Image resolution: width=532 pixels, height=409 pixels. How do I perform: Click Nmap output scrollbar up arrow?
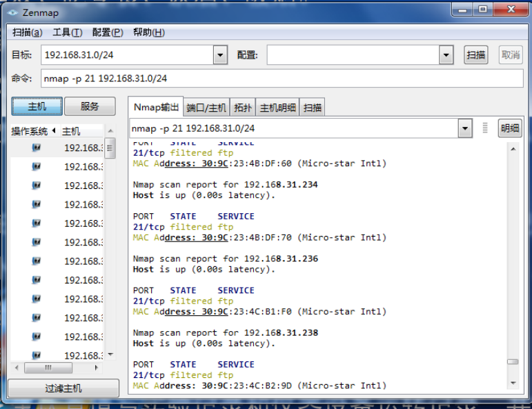(x=513, y=149)
